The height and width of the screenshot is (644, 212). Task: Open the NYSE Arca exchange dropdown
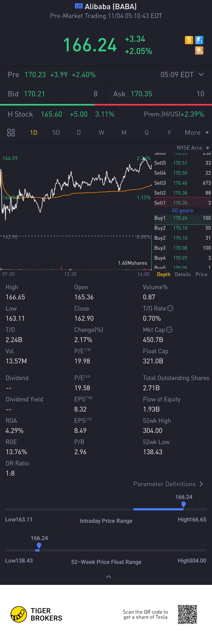(193, 148)
